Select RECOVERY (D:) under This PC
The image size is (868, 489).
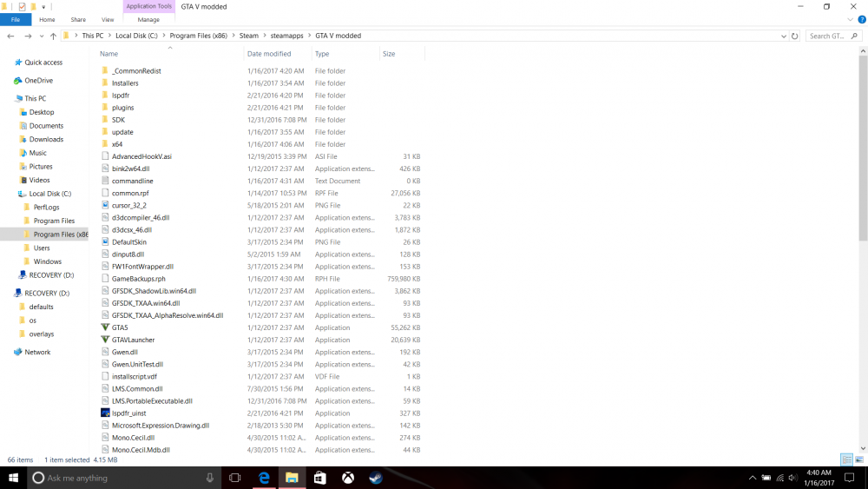pos(51,274)
